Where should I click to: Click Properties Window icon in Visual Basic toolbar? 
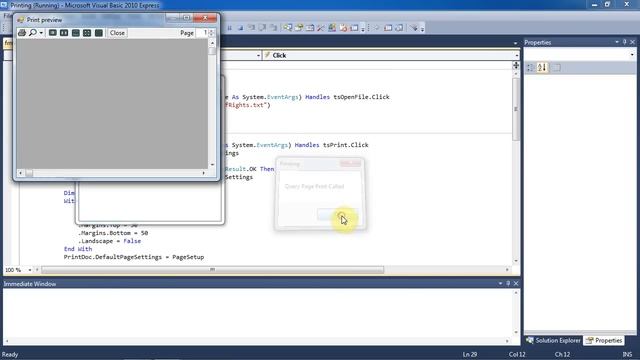pyautogui.click(x=299, y=28)
